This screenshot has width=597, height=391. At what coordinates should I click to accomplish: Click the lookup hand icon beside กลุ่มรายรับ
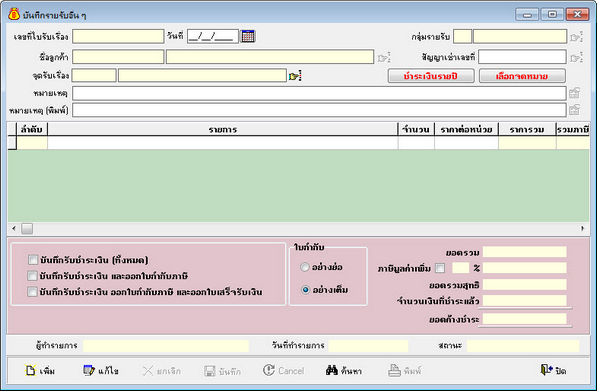[x=576, y=37]
